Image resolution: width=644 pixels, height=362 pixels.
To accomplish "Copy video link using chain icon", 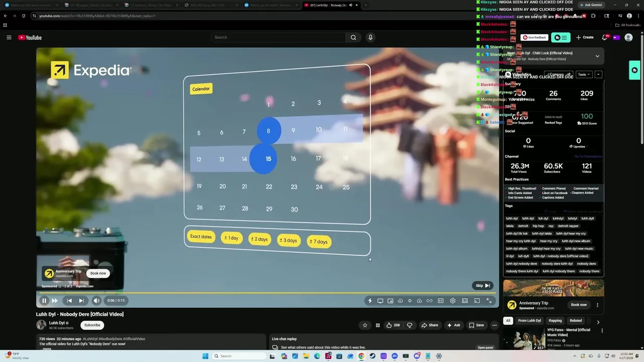I will [x=429, y=301].
